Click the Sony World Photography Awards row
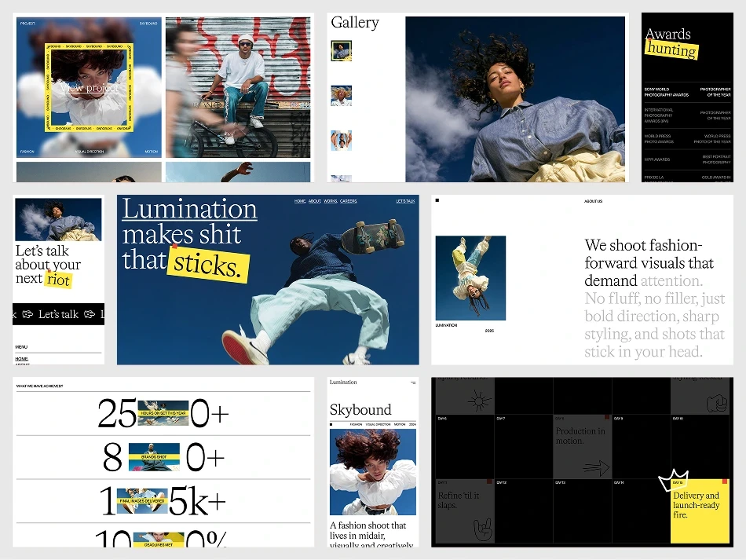 [x=687, y=92]
